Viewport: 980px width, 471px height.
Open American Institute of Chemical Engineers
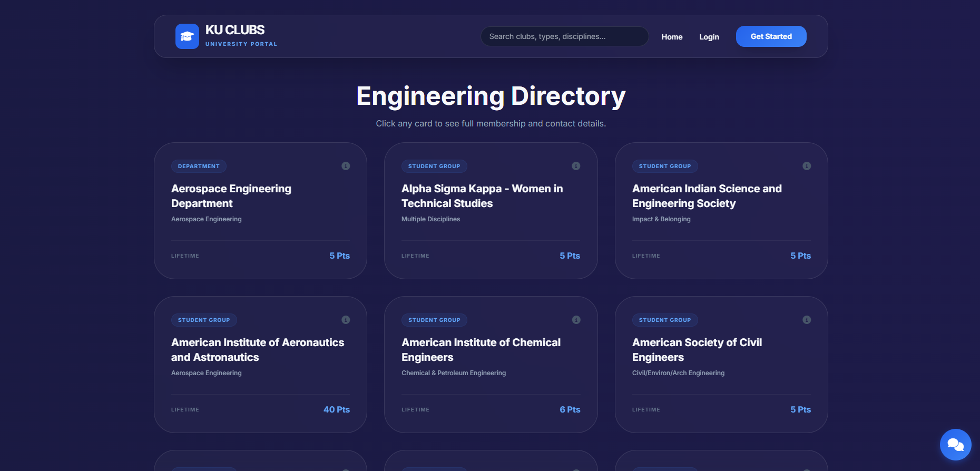point(481,350)
